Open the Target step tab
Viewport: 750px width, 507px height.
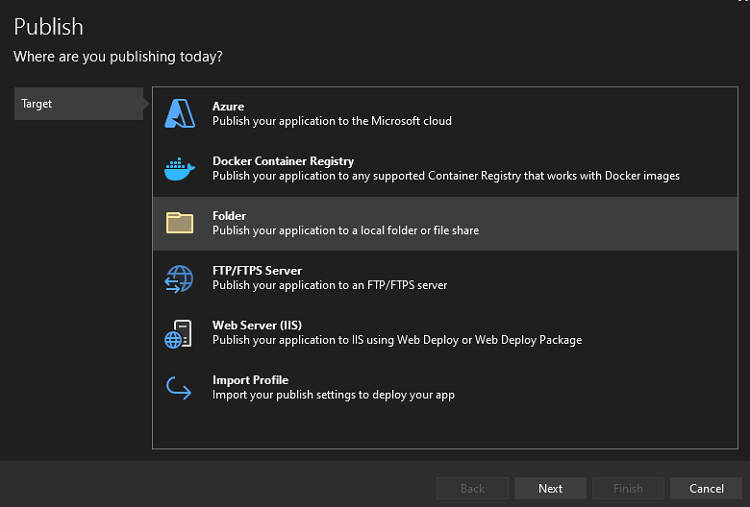pos(78,103)
